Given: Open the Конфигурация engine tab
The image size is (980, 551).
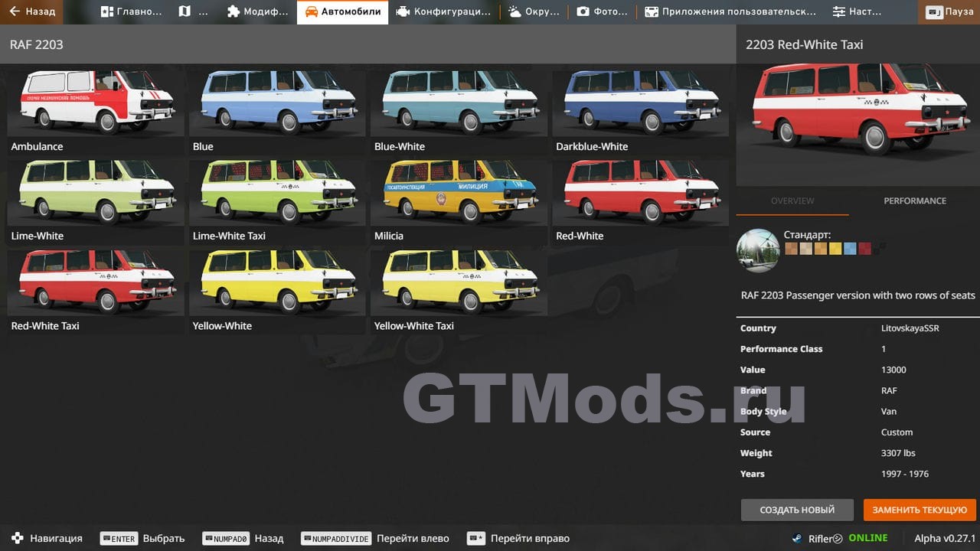Looking at the screenshot, I should (x=443, y=11).
